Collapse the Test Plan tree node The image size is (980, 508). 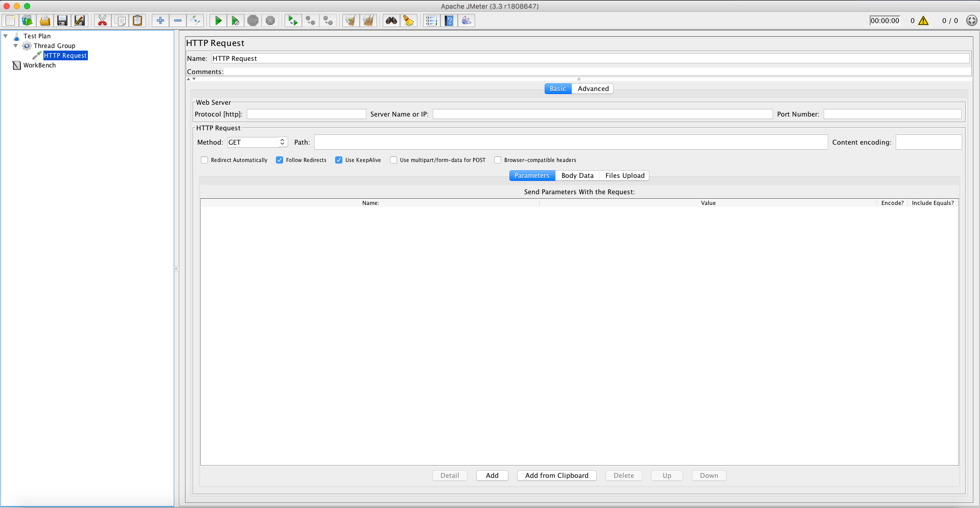pyautogui.click(x=6, y=36)
